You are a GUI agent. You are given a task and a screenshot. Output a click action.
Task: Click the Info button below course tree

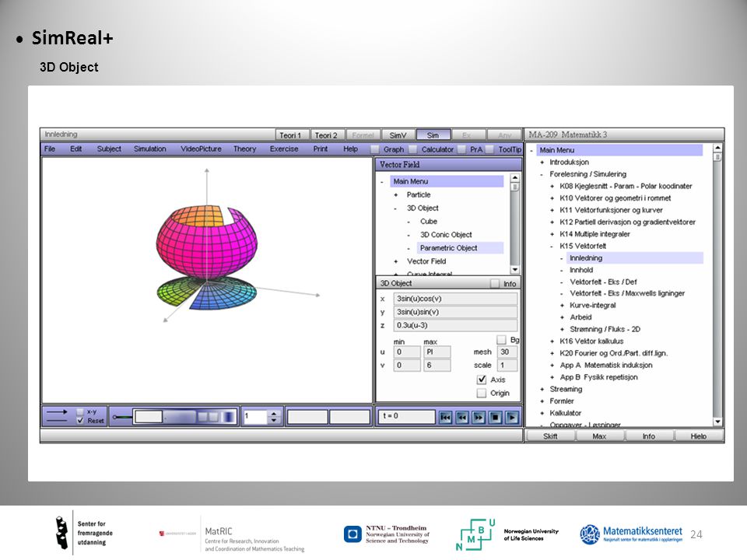click(649, 436)
